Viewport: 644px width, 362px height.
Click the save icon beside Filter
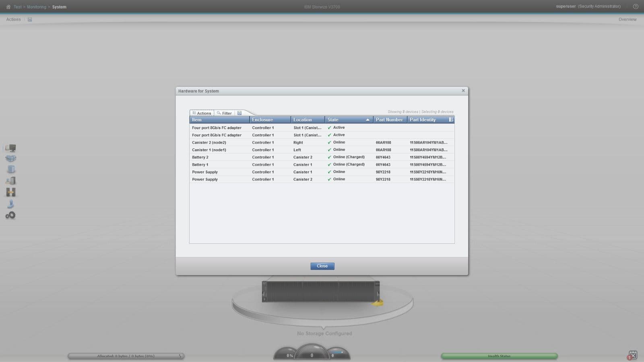[239, 113]
